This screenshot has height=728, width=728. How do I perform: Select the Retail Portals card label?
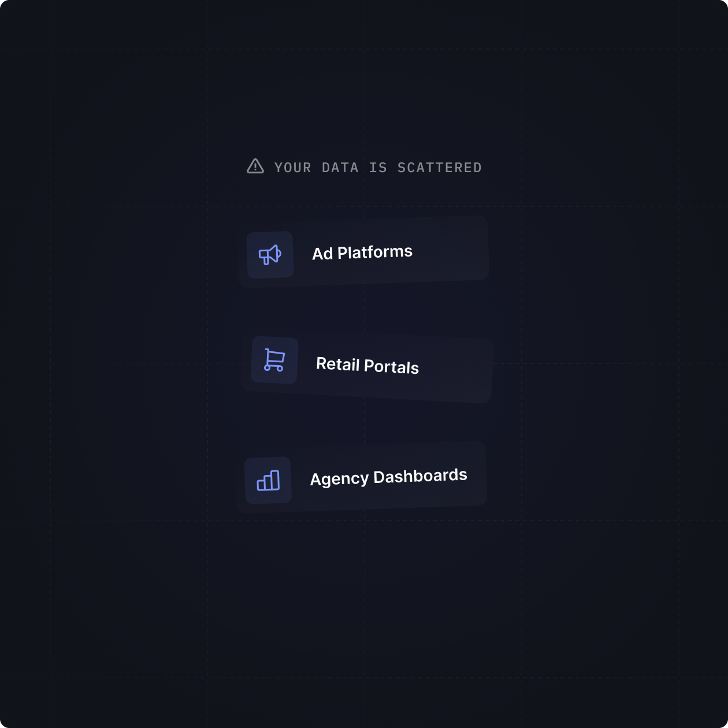click(x=367, y=366)
